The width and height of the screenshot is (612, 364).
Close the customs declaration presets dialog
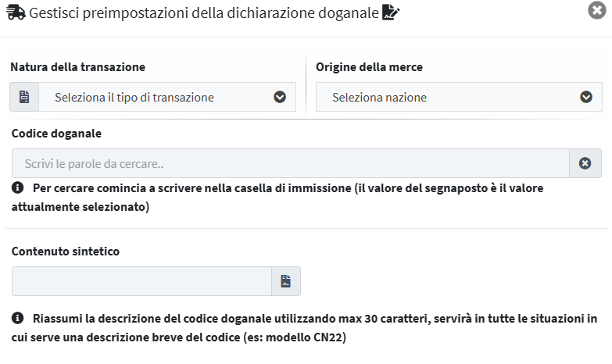click(597, 10)
